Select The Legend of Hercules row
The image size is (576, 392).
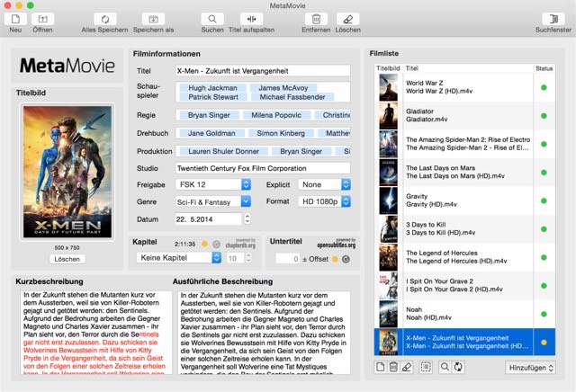point(464,257)
